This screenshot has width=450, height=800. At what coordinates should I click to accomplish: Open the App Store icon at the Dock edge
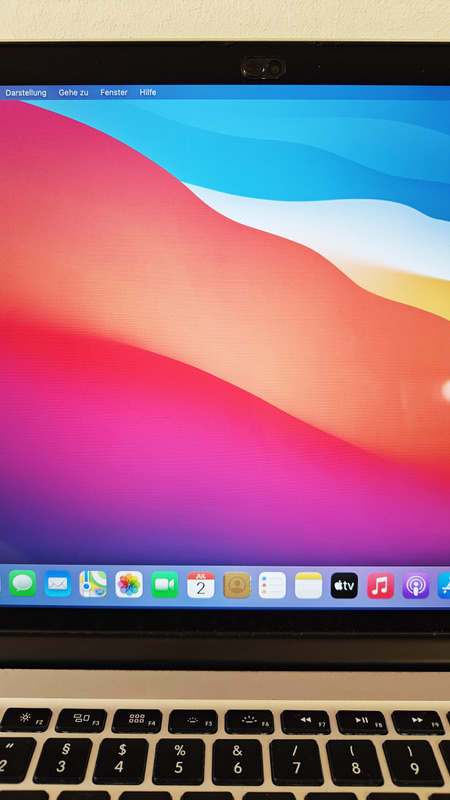pos(444,586)
